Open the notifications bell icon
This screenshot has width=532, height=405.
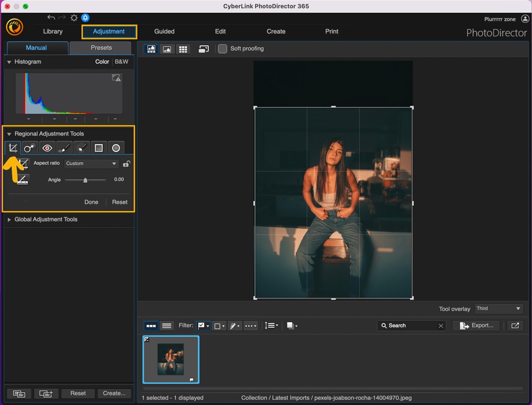coord(86,18)
